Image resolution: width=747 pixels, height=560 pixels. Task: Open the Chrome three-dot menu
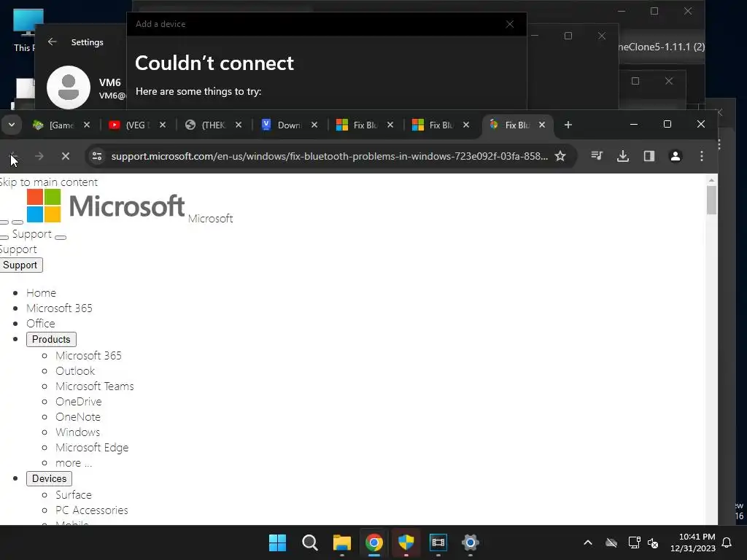coord(702,156)
